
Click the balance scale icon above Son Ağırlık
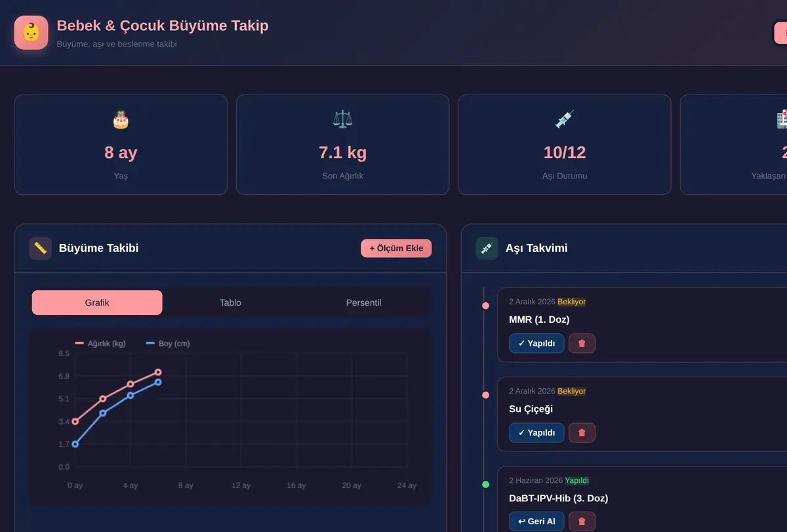point(342,119)
